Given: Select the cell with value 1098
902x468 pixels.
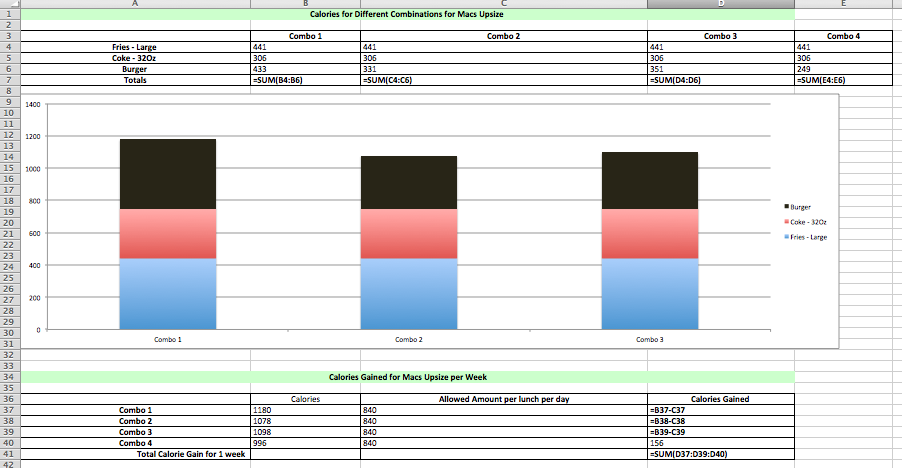Looking at the screenshot, I should point(305,432).
